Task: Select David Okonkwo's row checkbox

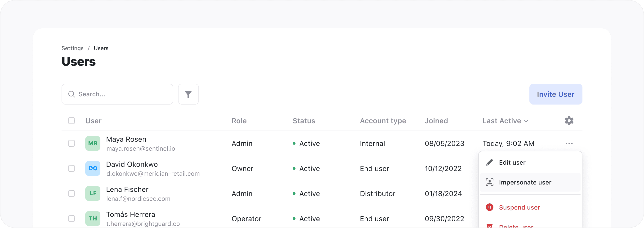Action: [72, 168]
